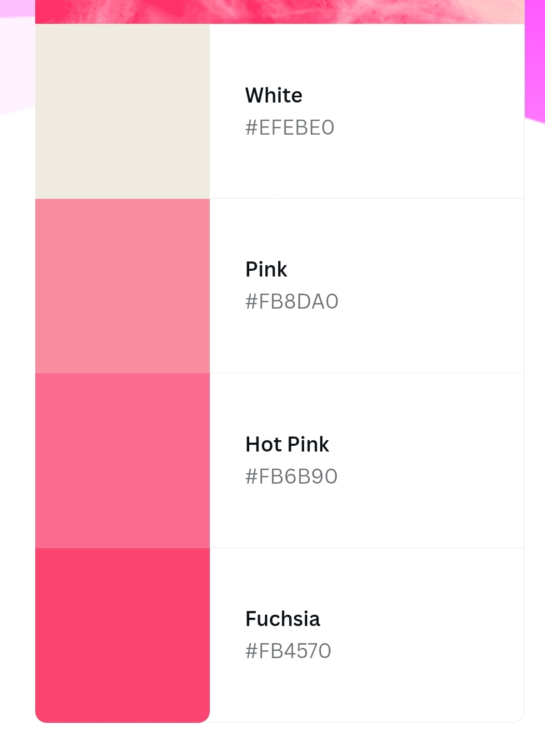The image size is (545, 756).
Task: Pick the Hot Pink color swatch
Action: 122,460
